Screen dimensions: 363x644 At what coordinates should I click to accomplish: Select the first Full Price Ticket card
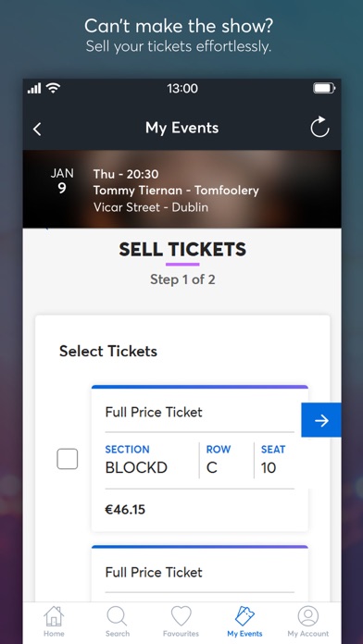(200, 458)
